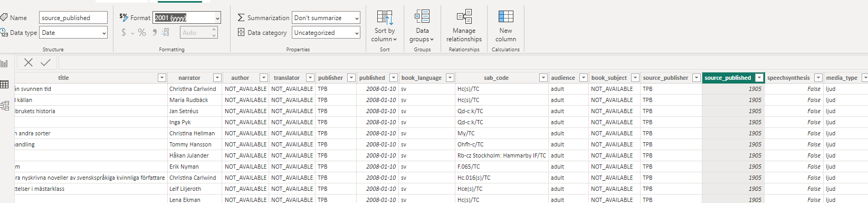
Task: Create a New column
Action: click(x=505, y=26)
